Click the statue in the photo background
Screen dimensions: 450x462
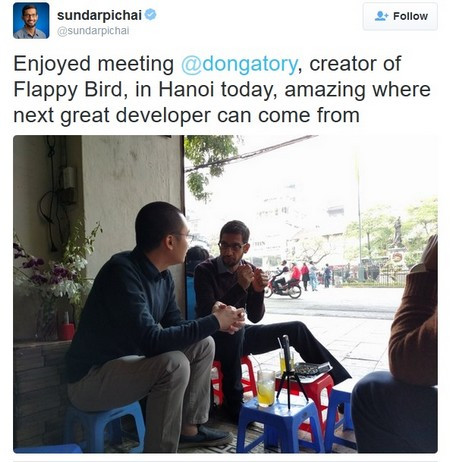tap(397, 232)
